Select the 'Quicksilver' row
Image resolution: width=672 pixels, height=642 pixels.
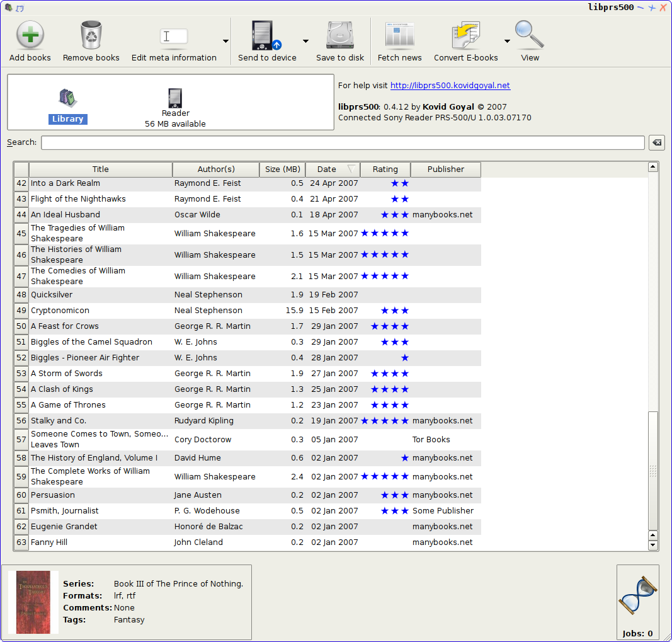click(248, 295)
